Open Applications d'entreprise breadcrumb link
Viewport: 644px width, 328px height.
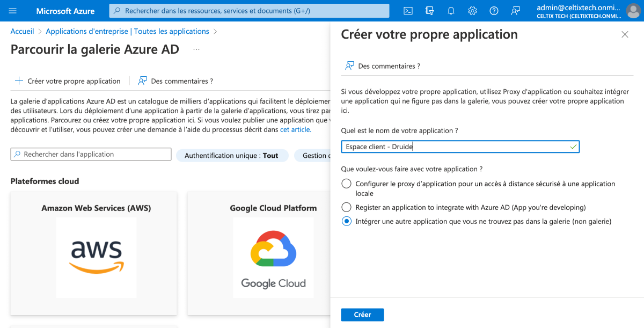click(128, 32)
